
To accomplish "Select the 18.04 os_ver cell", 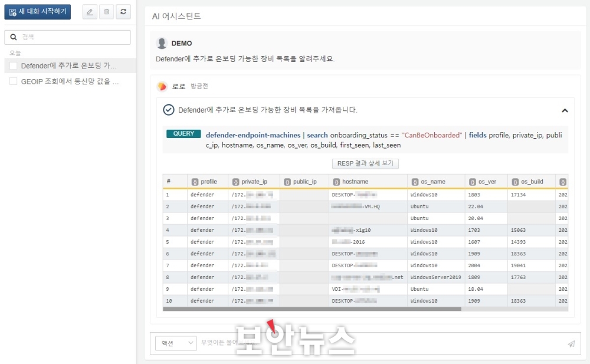I will tap(486, 289).
